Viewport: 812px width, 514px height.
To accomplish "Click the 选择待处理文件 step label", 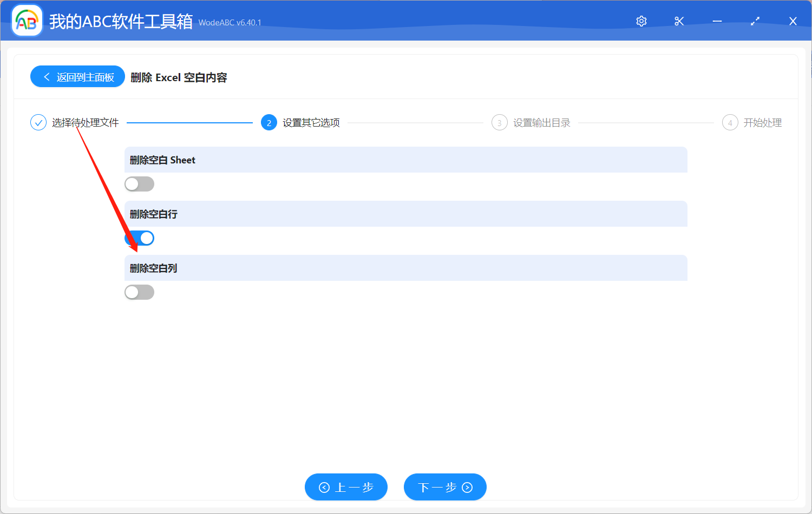I will pos(84,122).
